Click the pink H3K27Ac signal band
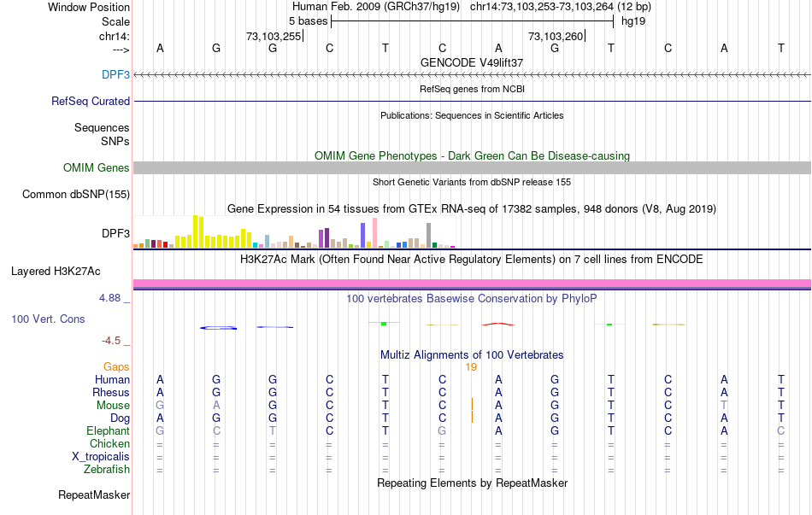812x515 pixels. (473, 283)
